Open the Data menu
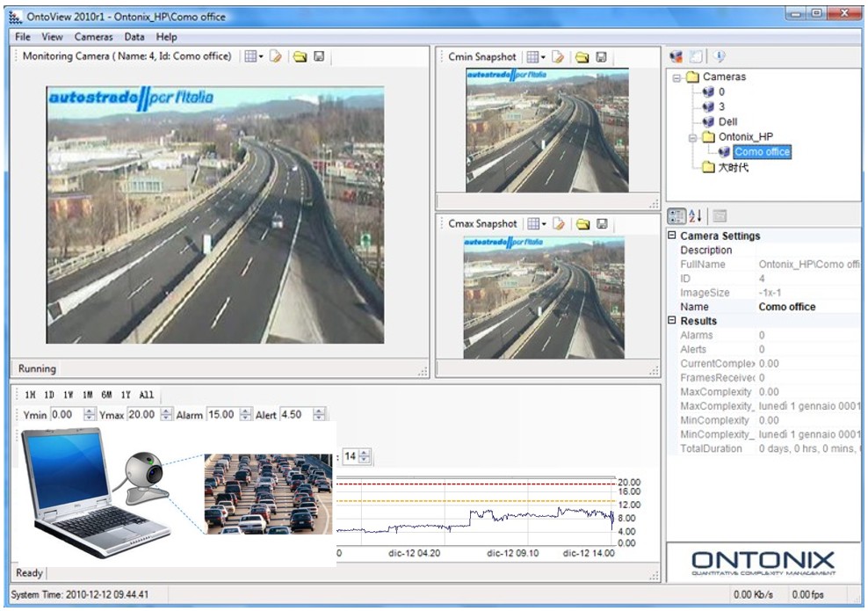The image size is (868, 611). tap(134, 37)
